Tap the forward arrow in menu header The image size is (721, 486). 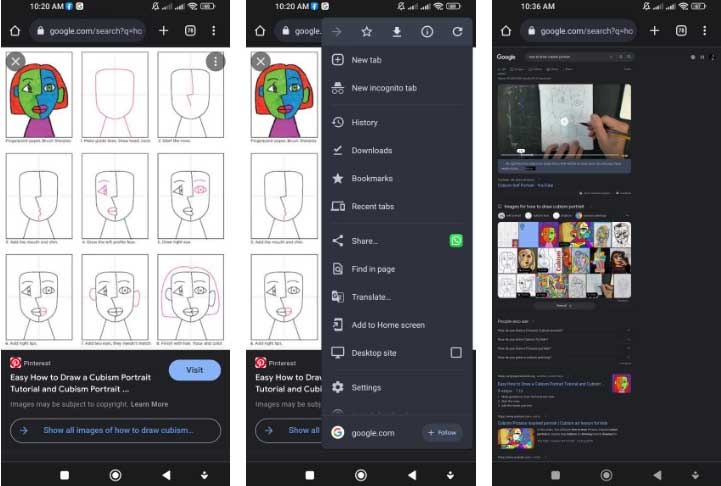point(337,32)
